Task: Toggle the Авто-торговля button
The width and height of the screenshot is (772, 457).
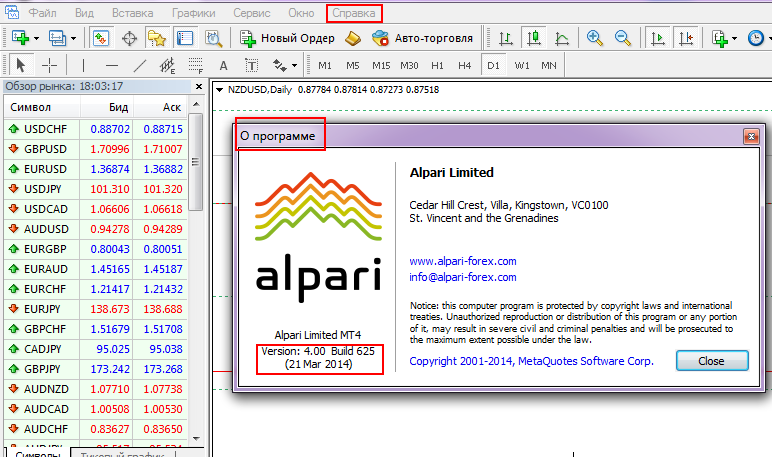Action: pos(422,38)
